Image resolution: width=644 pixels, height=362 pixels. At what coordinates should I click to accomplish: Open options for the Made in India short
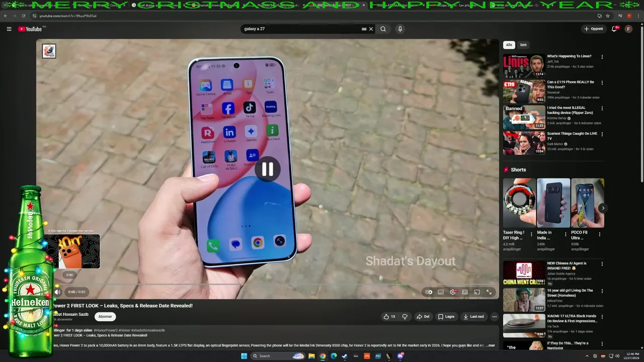click(565, 234)
